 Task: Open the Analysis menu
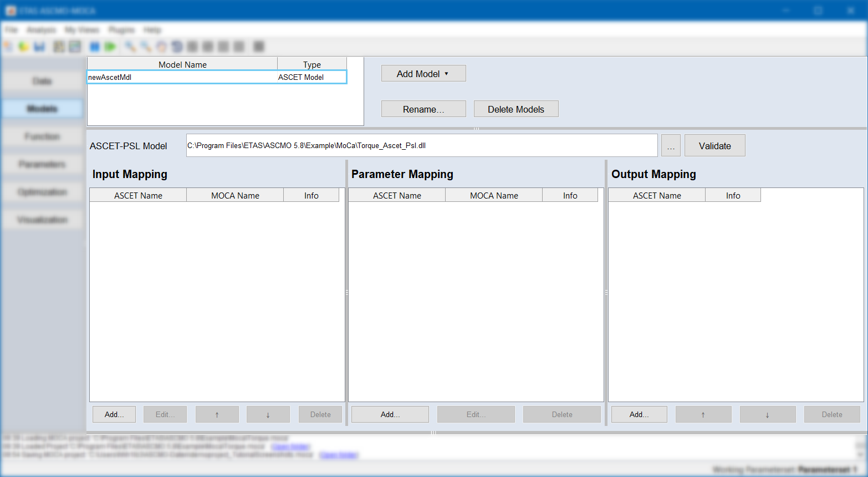click(41, 30)
